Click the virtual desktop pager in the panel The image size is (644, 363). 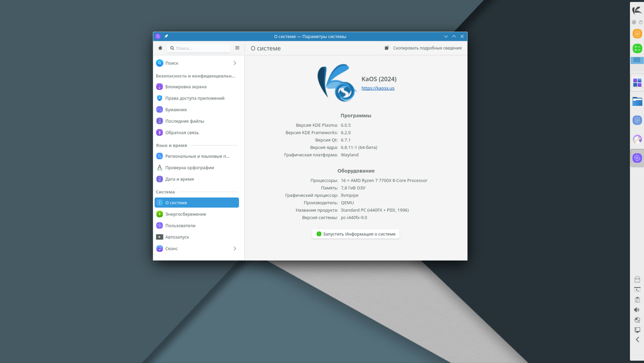637,60
